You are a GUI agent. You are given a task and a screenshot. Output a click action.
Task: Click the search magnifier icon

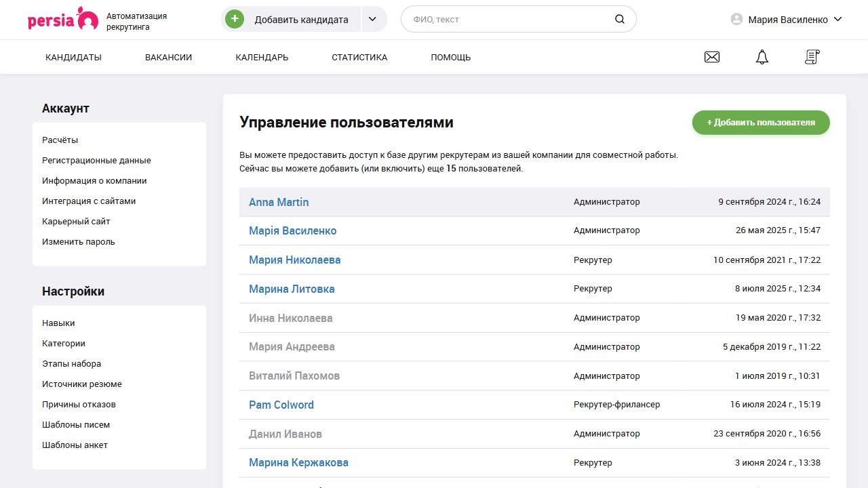tap(619, 19)
